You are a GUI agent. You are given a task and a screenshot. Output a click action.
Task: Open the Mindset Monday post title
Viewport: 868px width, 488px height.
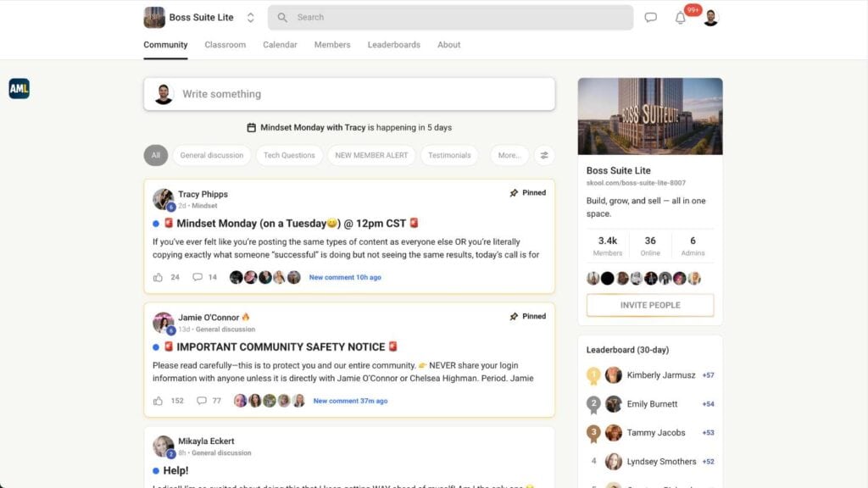292,224
